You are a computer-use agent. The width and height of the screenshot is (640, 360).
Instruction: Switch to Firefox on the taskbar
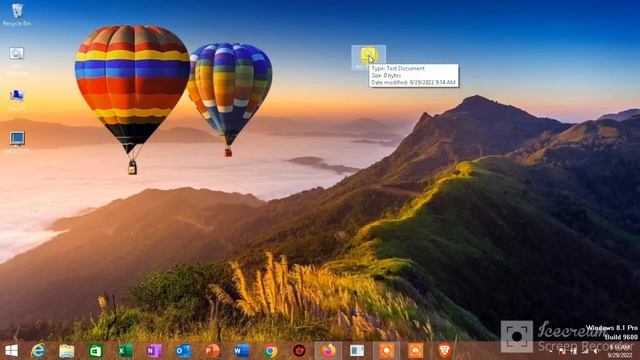pos(328,351)
